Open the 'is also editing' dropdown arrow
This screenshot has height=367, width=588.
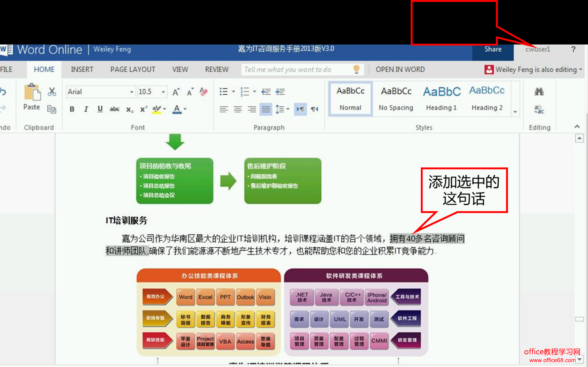click(581, 70)
